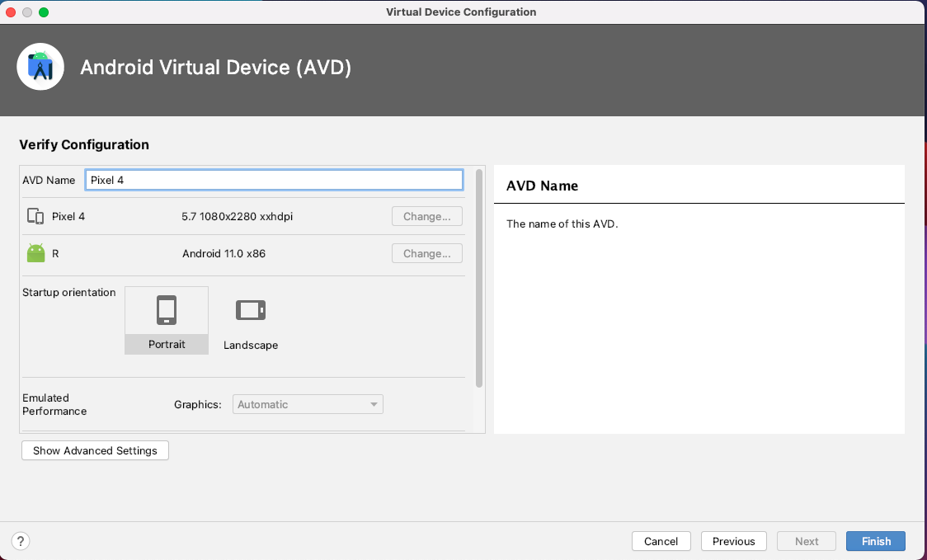Click the '5.7 1080x2280 xxhdpi' text
The image size is (927, 560).
tap(237, 216)
